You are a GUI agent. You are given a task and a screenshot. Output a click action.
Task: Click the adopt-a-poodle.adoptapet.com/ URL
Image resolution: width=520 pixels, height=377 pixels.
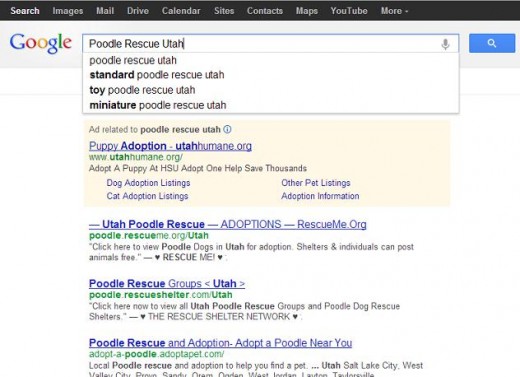157,354
